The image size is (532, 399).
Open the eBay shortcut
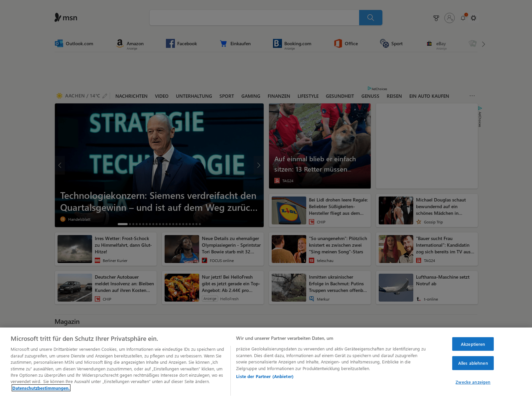(x=437, y=44)
